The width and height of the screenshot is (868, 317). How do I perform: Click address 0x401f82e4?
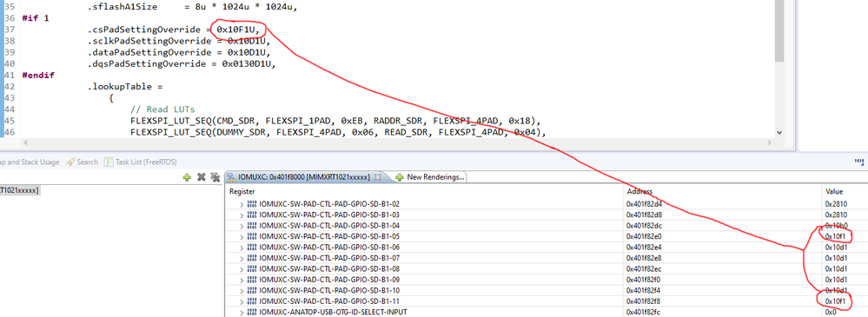(x=643, y=248)
